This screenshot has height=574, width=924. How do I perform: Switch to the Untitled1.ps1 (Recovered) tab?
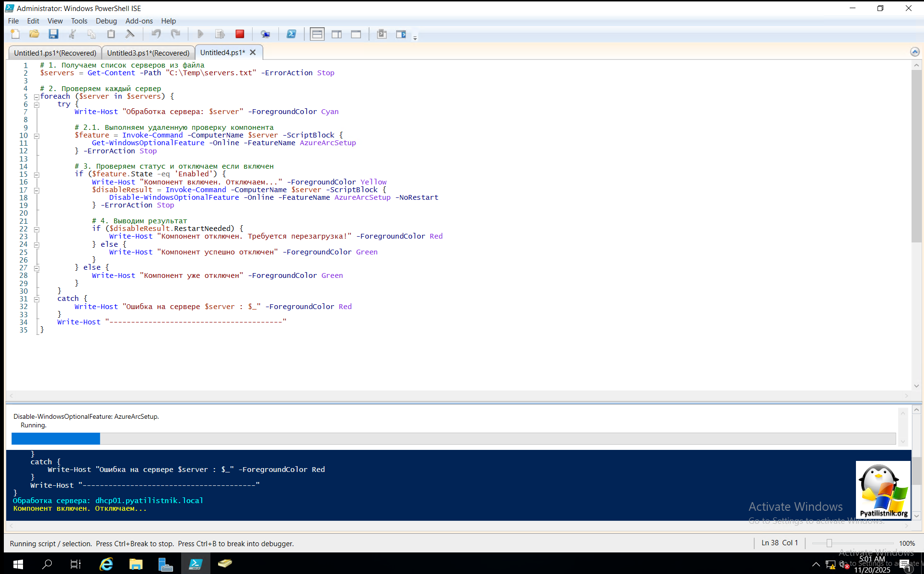55,53
